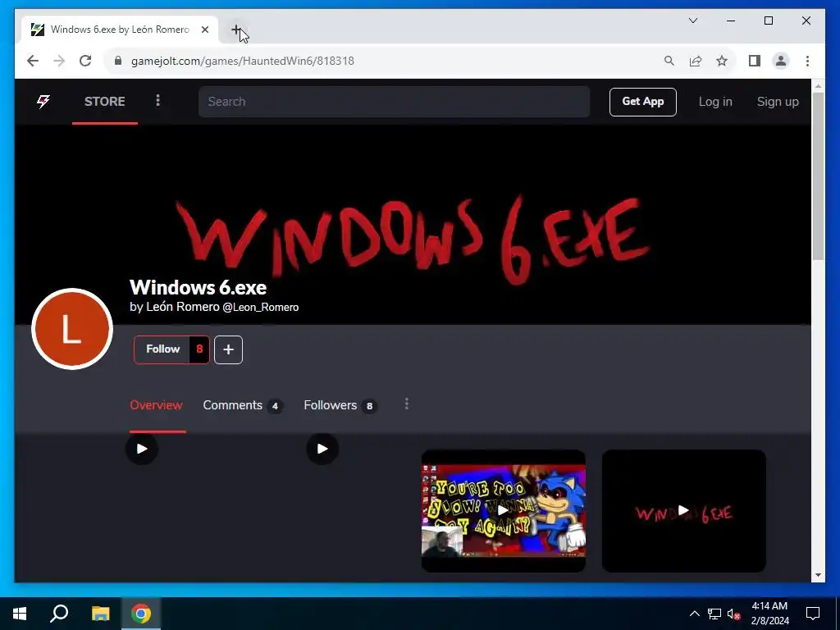Open the Windows notification center
The image size is (840, 630).
pos(813,614)
